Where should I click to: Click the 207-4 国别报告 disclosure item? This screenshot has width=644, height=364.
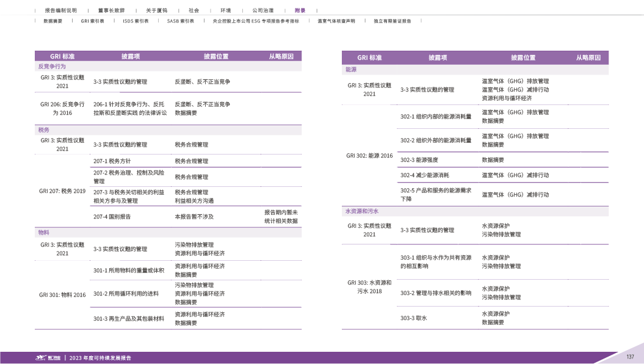(x=112, y=217)
